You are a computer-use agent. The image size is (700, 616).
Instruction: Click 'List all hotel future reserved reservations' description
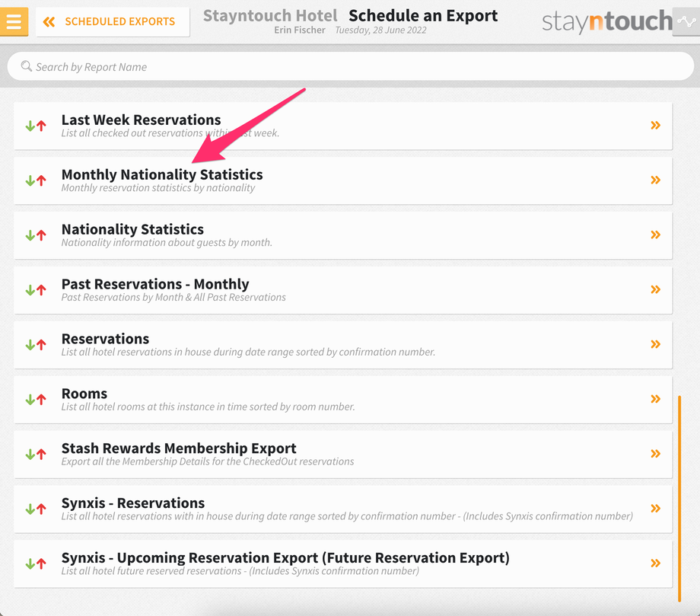tap(240, 571)
